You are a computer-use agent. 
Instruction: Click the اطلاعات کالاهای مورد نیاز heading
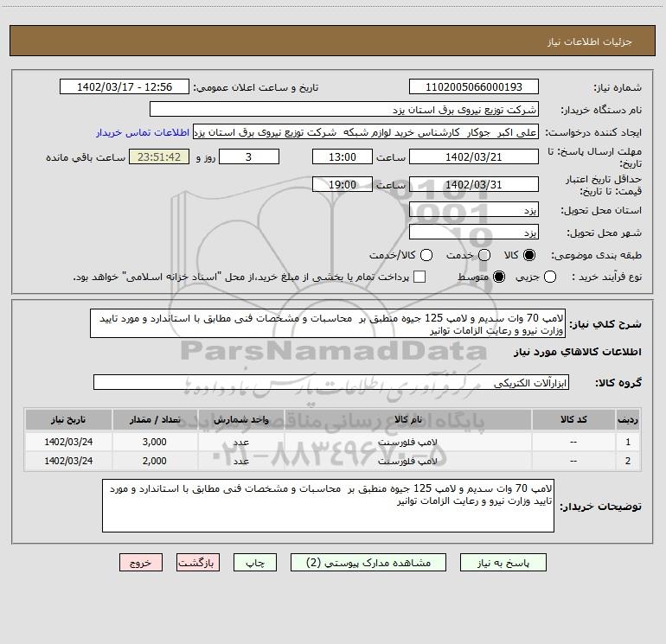pyautogui.click(x=578, y=352)
